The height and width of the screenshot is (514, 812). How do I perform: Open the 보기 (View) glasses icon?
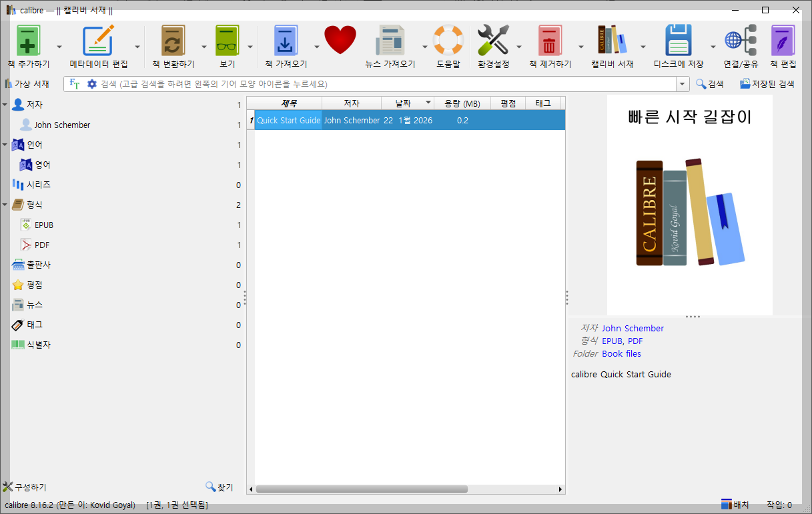click(x=228, y=41)
